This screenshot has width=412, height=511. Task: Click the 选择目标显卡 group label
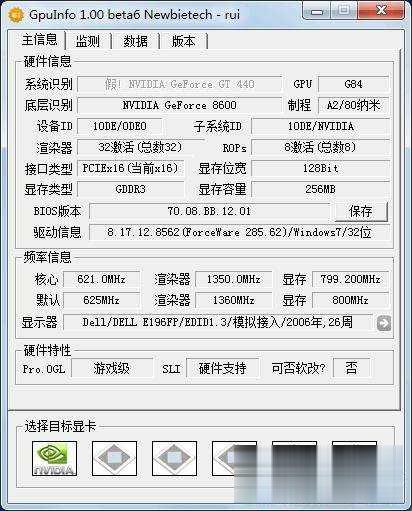point(60,426)
